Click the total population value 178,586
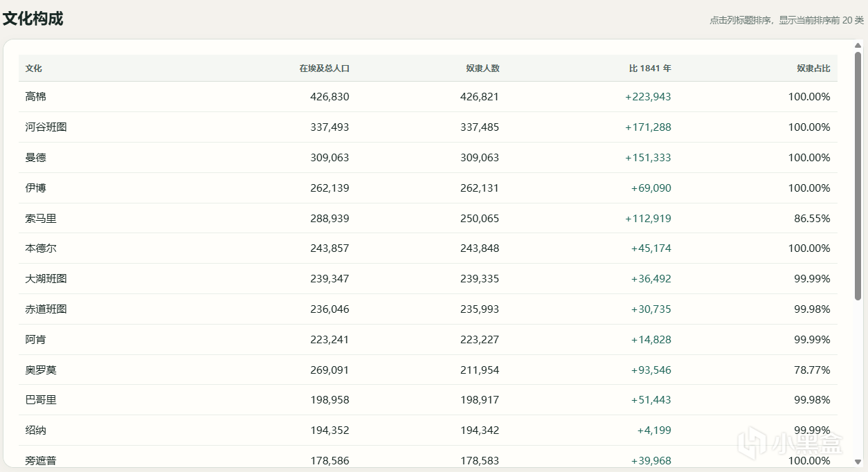Viewport: 868px width, 472px height. 330,461
